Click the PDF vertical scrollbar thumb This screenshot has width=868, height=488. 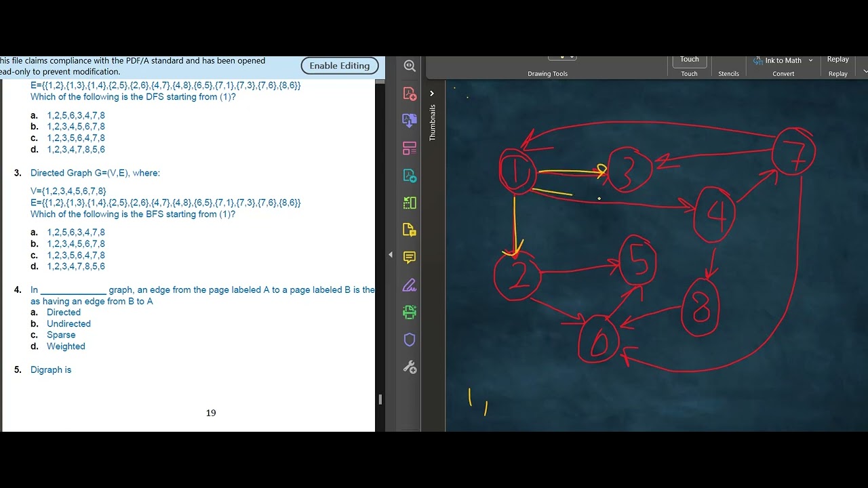(x=380, y=400)
